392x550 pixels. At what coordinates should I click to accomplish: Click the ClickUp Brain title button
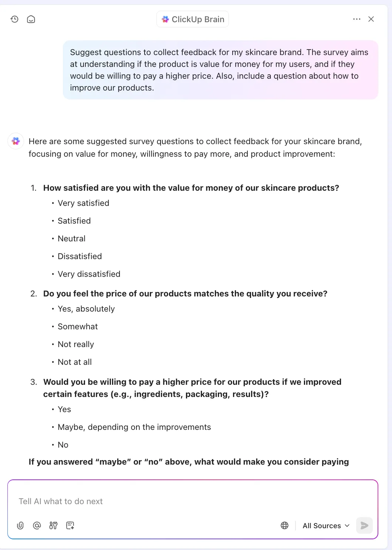click(x=193, y=19)
